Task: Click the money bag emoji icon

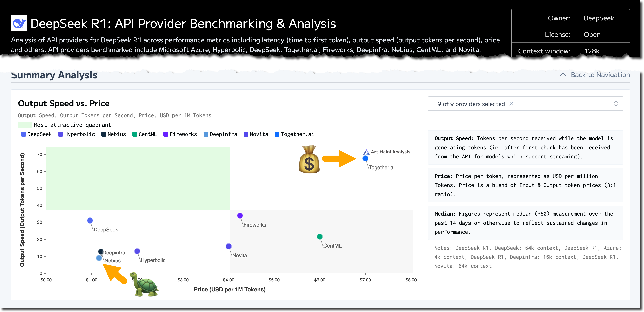Action: (309, 159)
